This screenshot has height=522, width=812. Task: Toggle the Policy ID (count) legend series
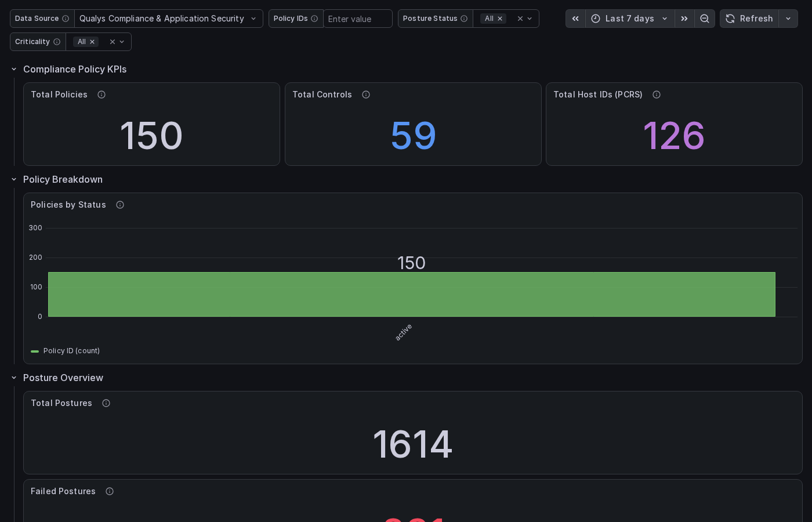71,351
